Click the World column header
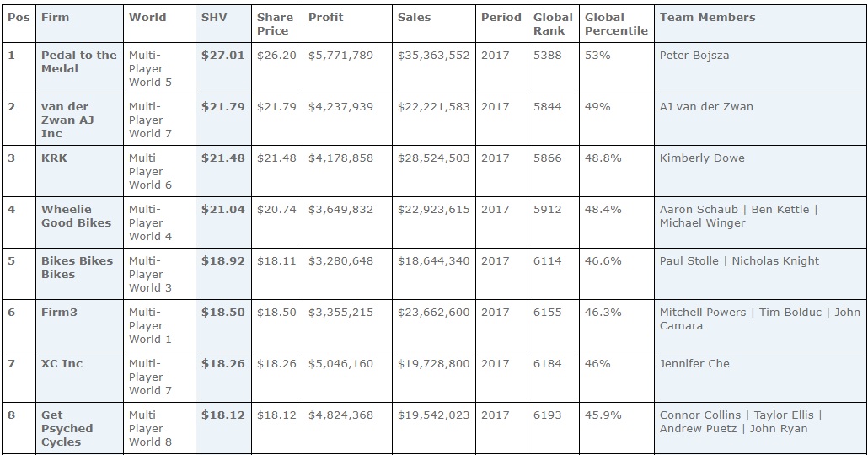Image resolution: width=868 pixels, height=455 pixels. click(147, 17)
